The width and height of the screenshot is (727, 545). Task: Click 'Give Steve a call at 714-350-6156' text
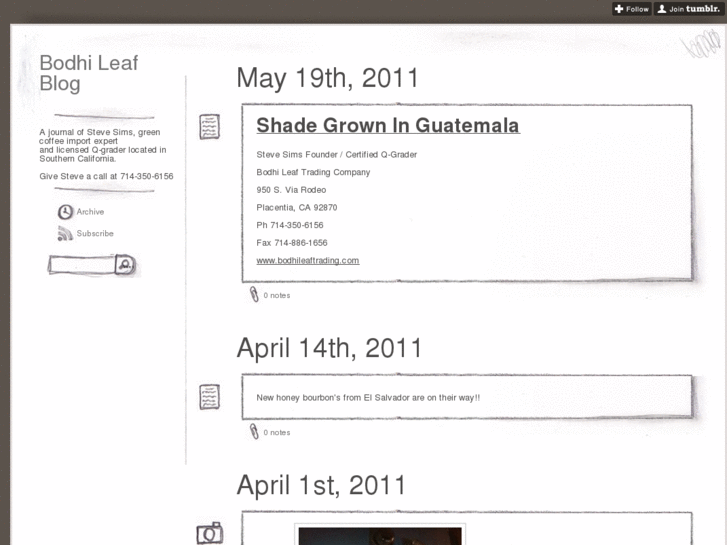[x=106, y=176]
